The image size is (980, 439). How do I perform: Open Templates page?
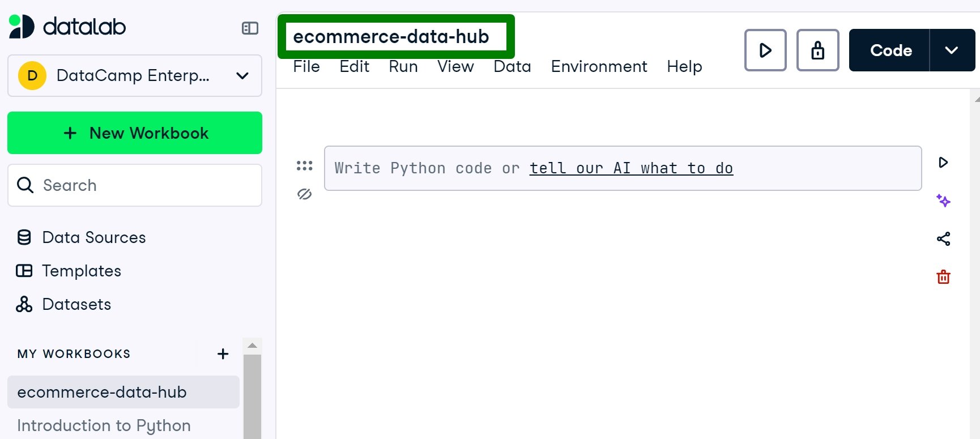click(69, 271)
